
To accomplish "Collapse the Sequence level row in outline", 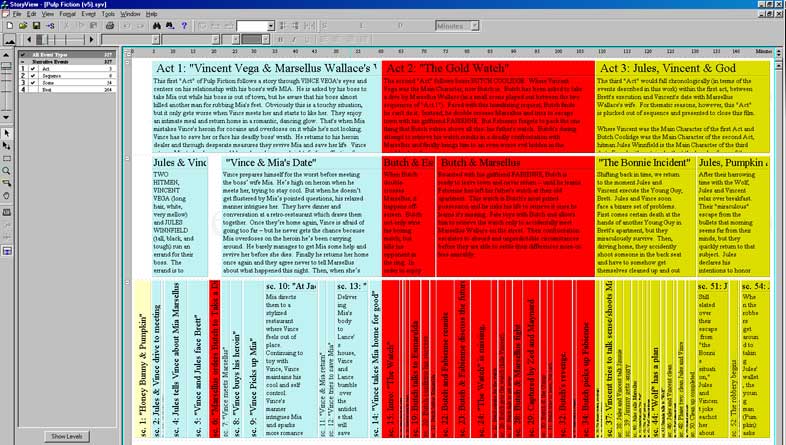I will pos(127,158).
